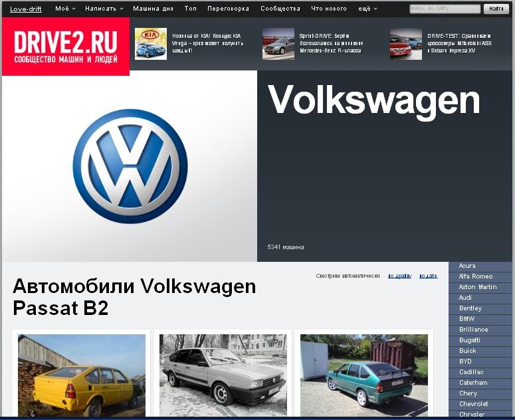Screen dimensions: 515x420
Task: Click the Автомобили Volkswagen Passat B2 heading
Action: [134, 297]
